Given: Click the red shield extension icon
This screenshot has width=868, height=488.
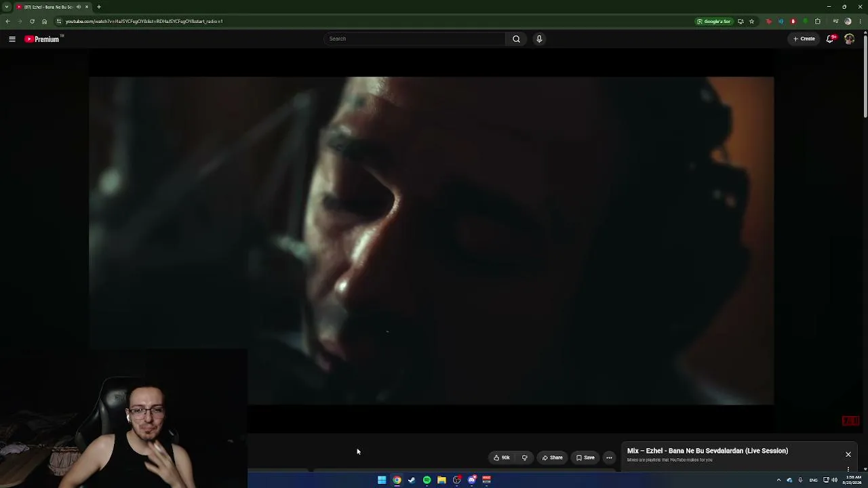Looking at the screenshot, I should (x=793, y=22).
